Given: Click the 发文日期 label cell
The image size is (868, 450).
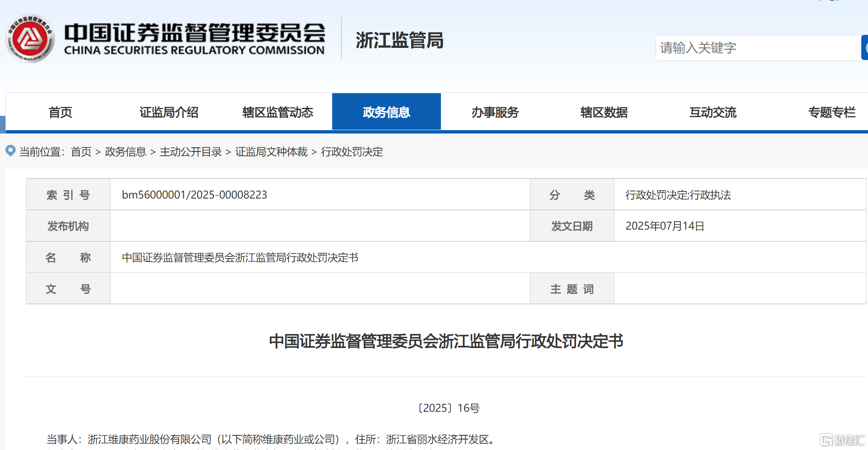Looking at the screenshot, I should pyautogui.click(x=572, y=226).
